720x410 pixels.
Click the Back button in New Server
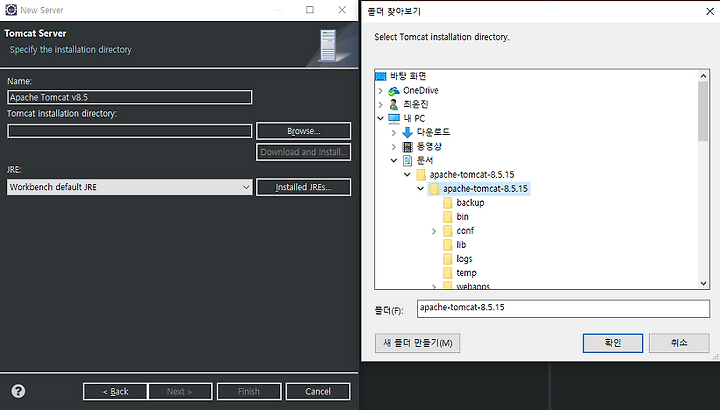click(x=115, y=391)
